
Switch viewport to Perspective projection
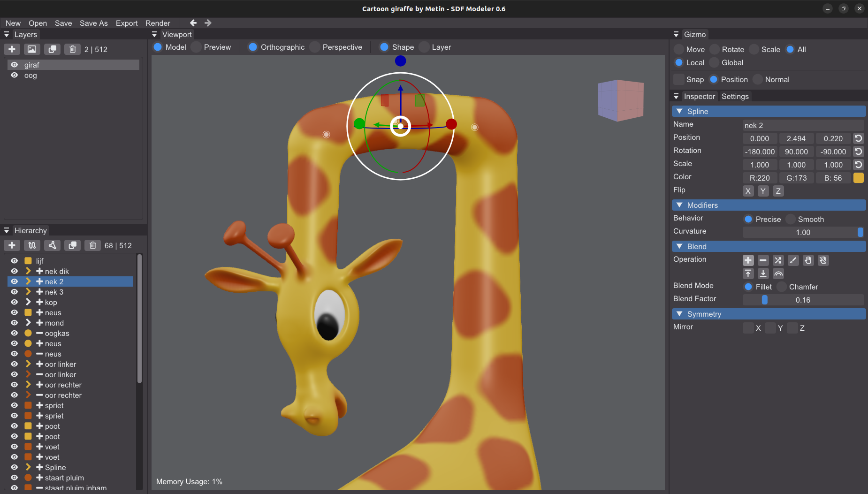point(315,47)
